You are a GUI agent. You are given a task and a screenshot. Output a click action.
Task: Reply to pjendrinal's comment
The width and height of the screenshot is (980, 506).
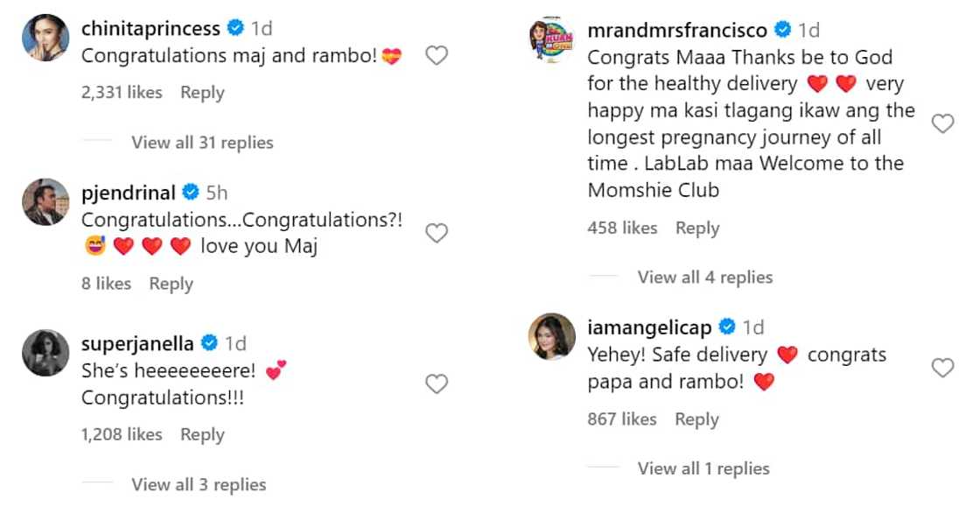[171, 284]
